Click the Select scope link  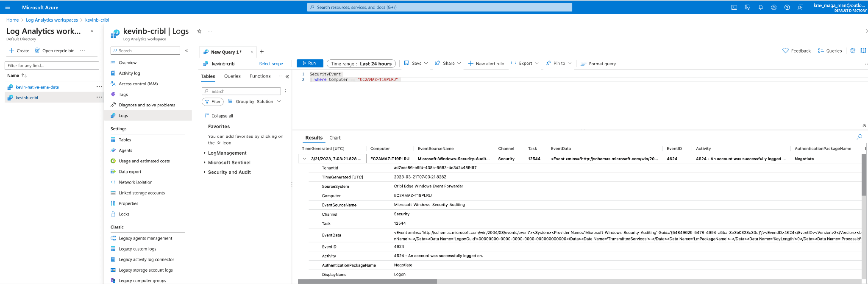coord(271,64)
